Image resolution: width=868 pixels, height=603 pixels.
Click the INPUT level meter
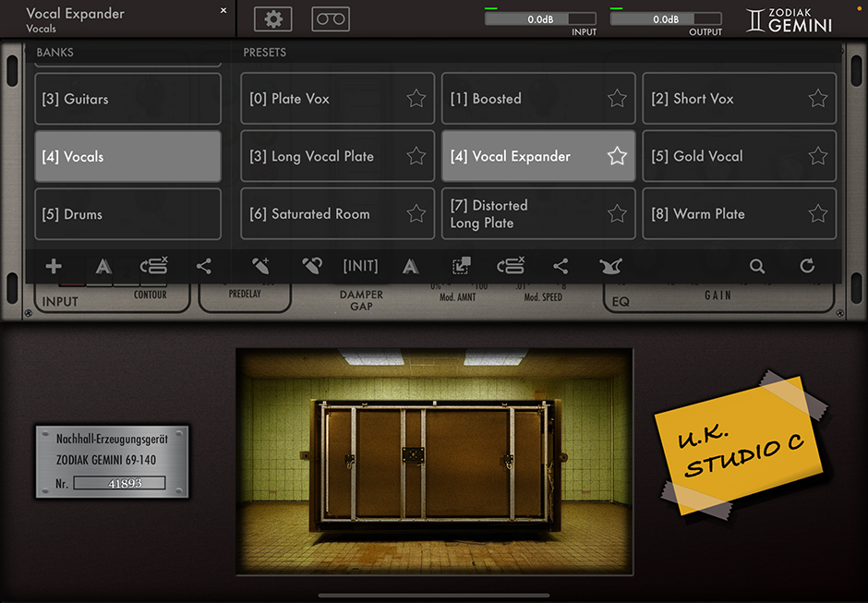540,18
